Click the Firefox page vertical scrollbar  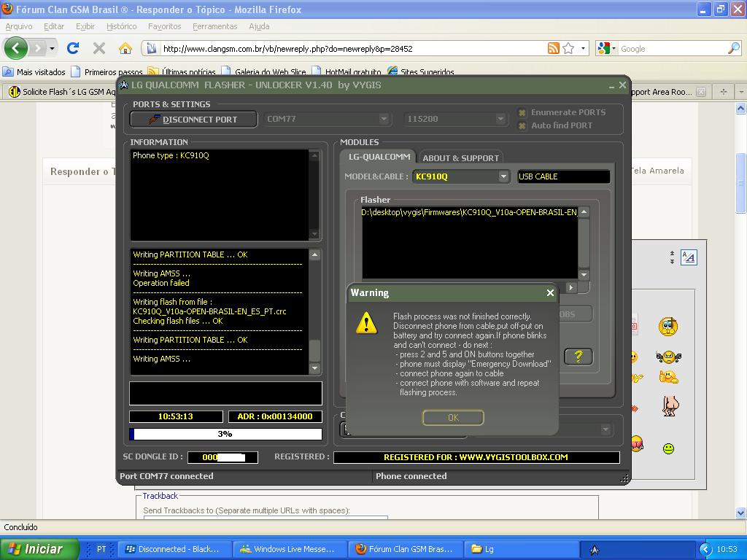pos(741,183)
